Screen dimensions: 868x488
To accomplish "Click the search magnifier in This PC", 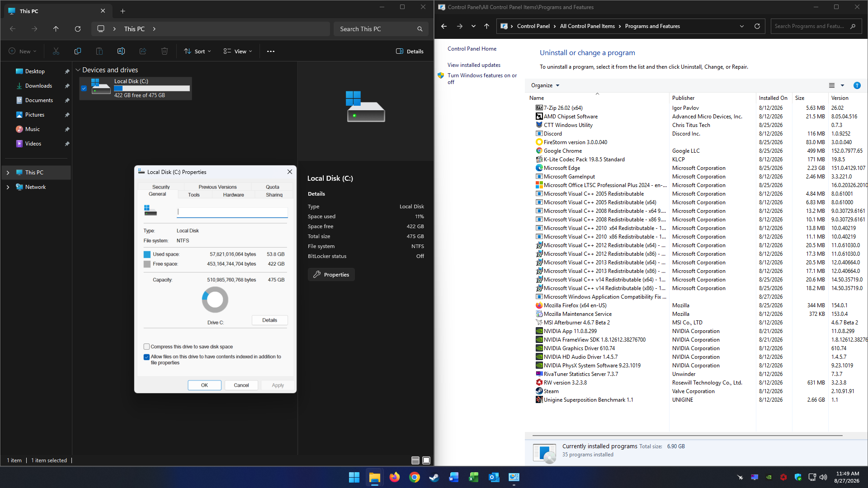I will point(420,29).
